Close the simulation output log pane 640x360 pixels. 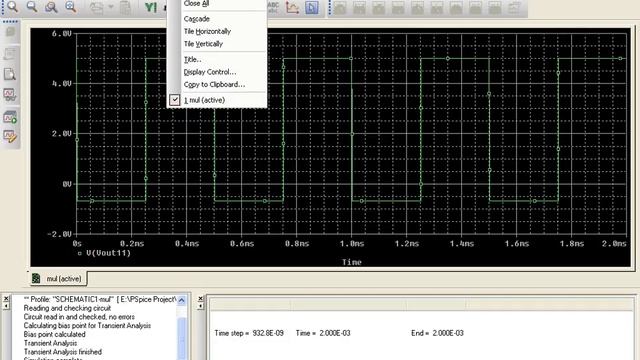point(6,299)
